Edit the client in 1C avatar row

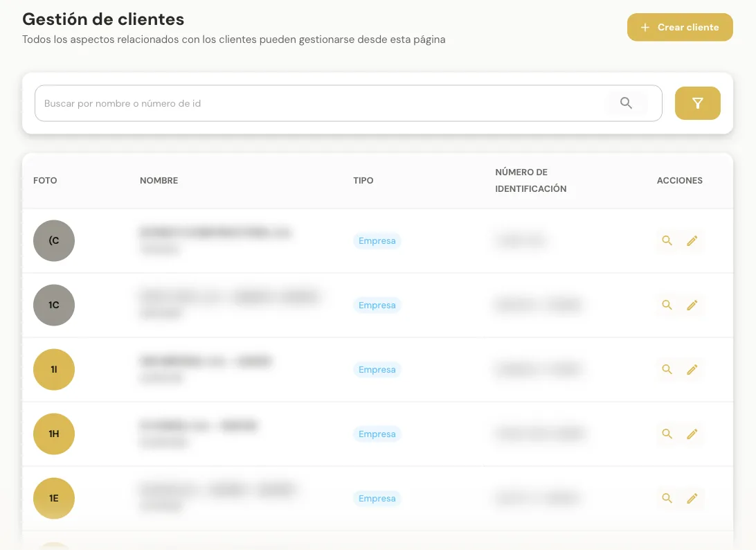coord(692,305)
